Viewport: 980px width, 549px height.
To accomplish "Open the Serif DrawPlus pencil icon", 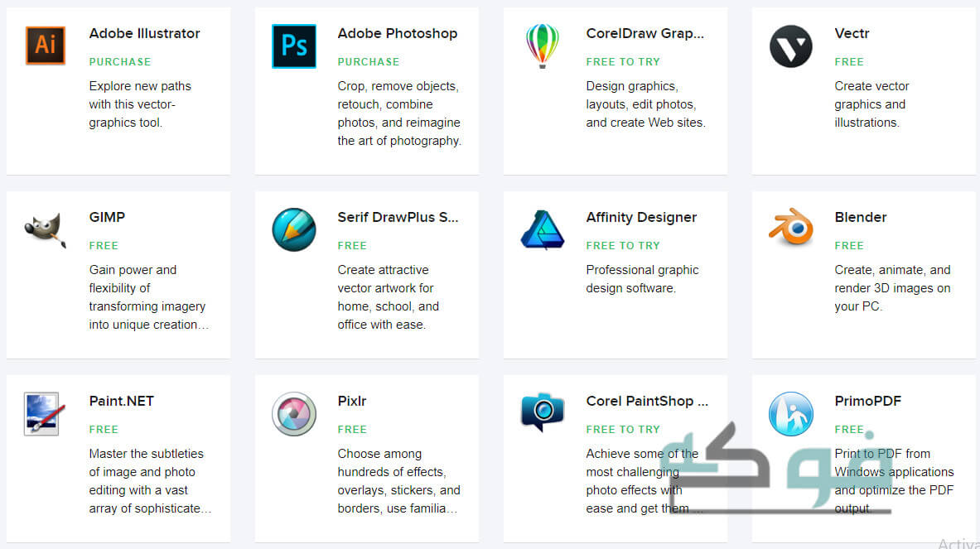I will point(294,229).
